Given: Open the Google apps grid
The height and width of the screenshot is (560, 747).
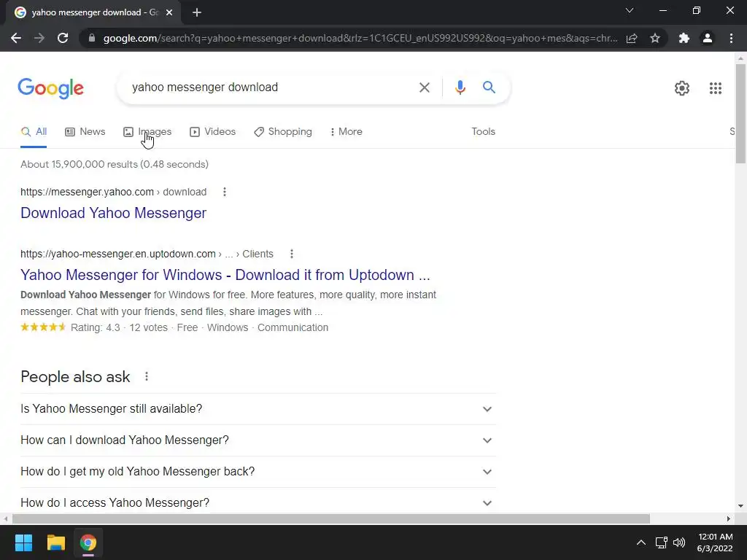Looking at the screenshot, I should (715, 88).
